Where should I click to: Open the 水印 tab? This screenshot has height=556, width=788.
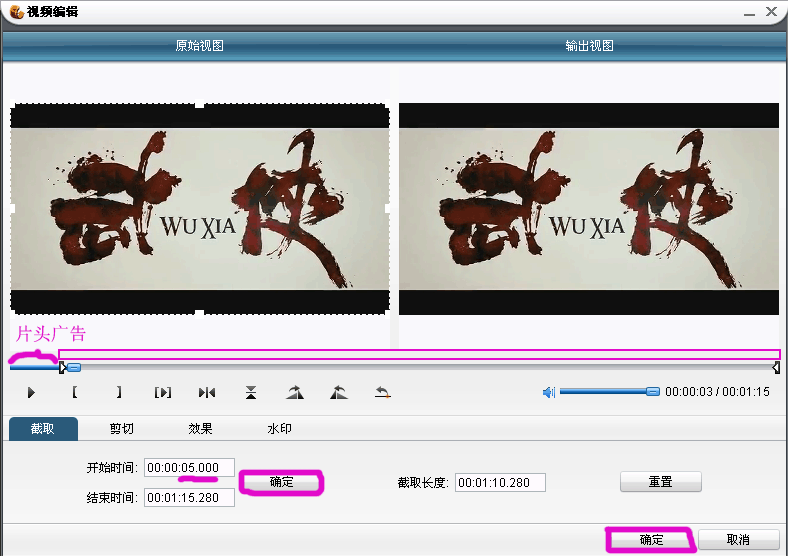[x=279, y=429]
